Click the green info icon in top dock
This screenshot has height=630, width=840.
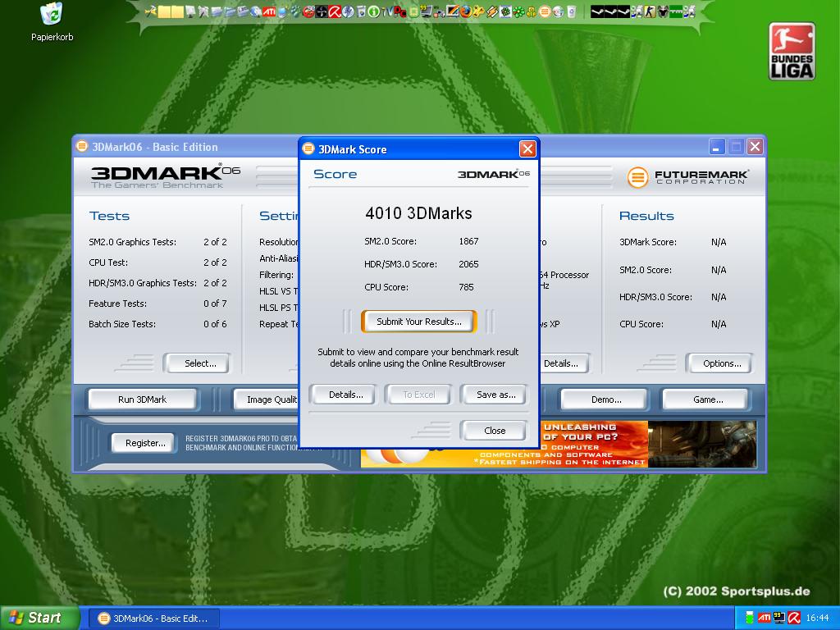tap(373, 11)
